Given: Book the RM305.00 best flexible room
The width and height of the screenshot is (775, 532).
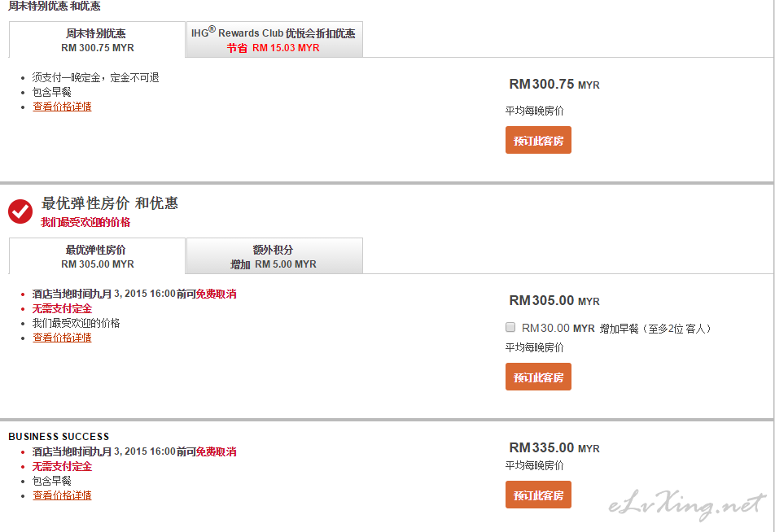Looking at the screenshot, I should click(x=538, y=377).
